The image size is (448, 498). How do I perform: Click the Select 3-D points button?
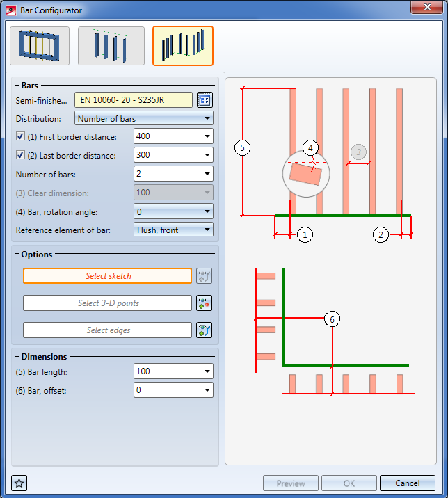pyautogui.click(x=107, y=303)
